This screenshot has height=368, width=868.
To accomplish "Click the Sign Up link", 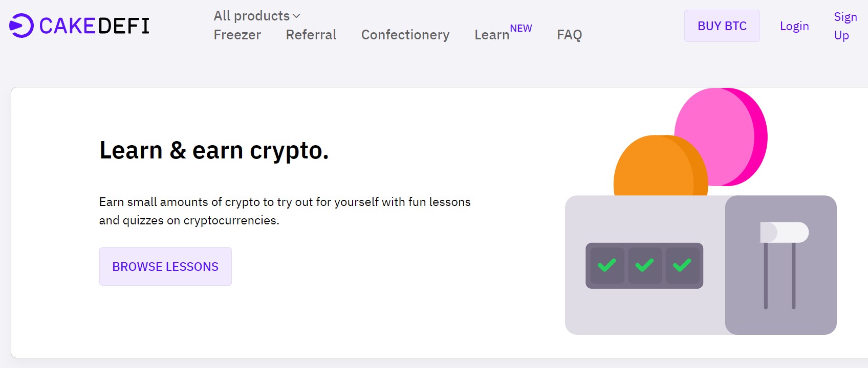I will 845,26.
